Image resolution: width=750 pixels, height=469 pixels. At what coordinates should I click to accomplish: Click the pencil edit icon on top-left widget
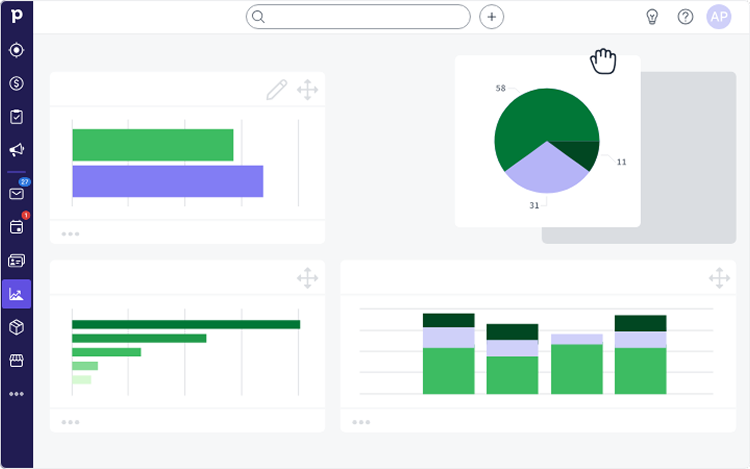click(276, 91)
